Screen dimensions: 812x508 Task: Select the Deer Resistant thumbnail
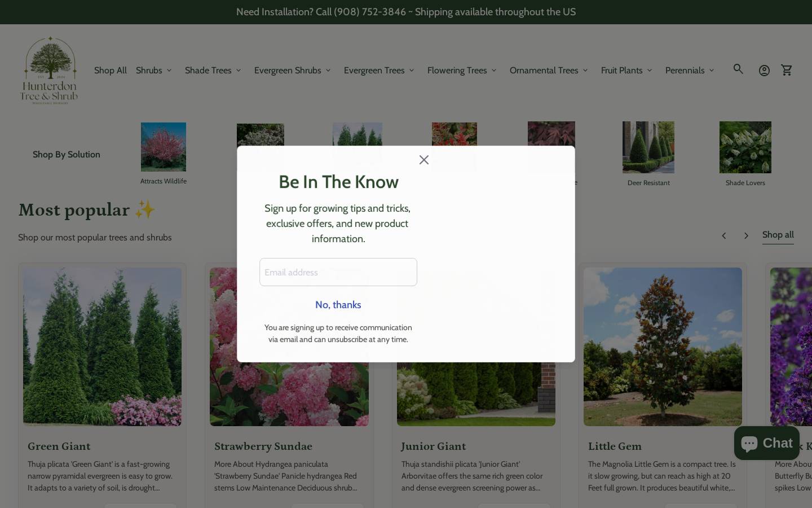pos(648,147)
